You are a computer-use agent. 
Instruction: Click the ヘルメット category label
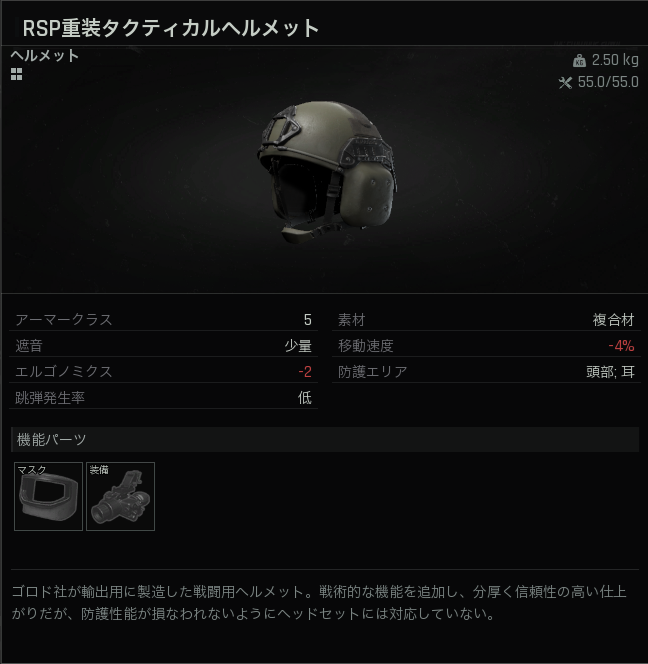click(x=45, y=55)
